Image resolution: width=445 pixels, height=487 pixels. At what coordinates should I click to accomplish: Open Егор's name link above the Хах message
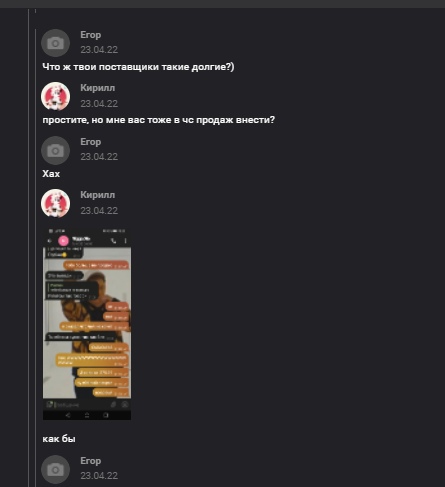pyautogui.click(x=91, y=142)
